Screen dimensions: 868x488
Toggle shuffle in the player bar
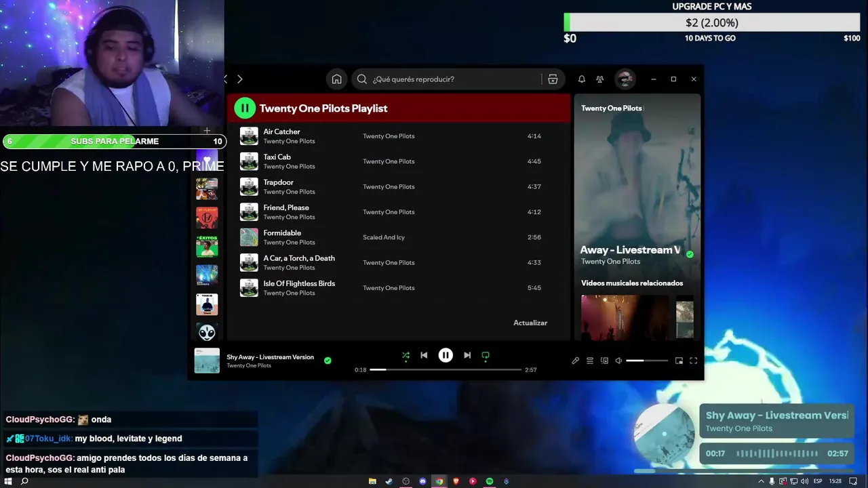coord(406,355)
